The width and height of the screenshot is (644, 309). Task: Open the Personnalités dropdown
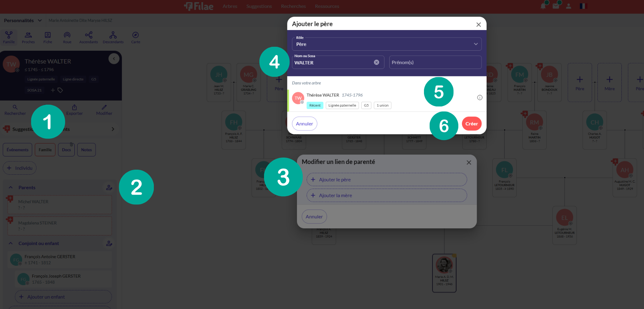(23, 20)
